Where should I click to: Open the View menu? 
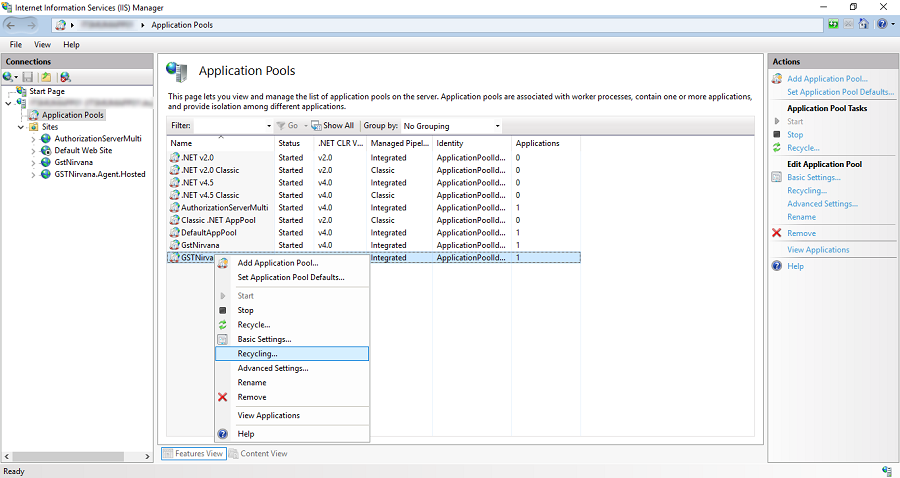click(x=42, y=44)
